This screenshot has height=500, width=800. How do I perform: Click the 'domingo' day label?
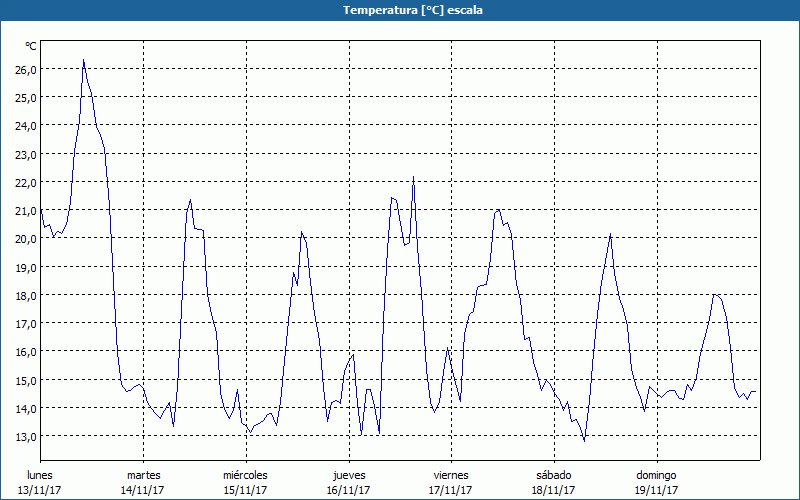(x=656, y=474)
